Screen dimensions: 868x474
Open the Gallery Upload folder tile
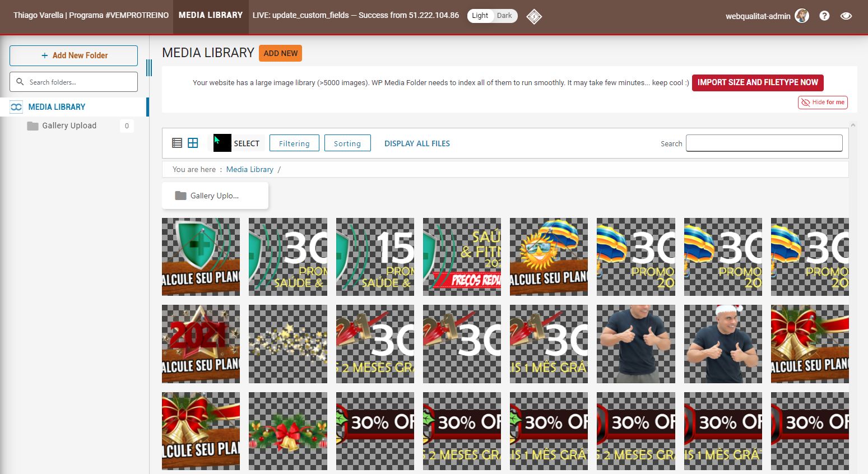[x=215, y=196]
